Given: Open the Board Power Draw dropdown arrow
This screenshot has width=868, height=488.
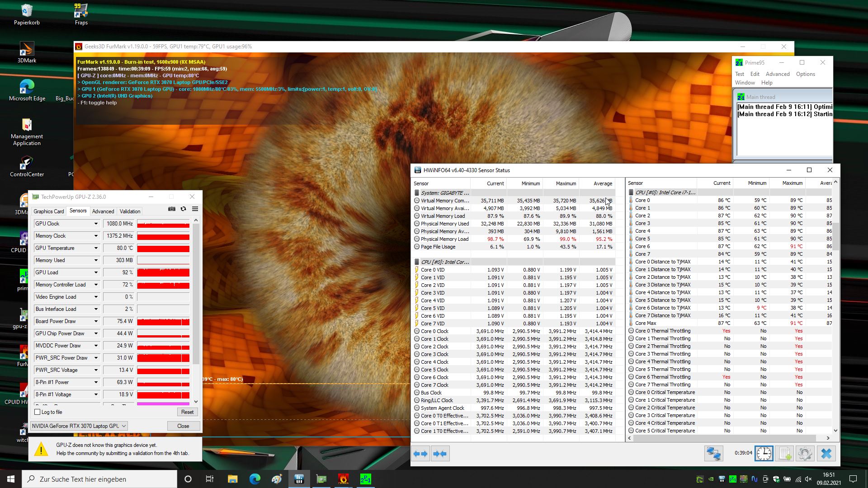Looking at the screenshot, I should click(96, 321).
